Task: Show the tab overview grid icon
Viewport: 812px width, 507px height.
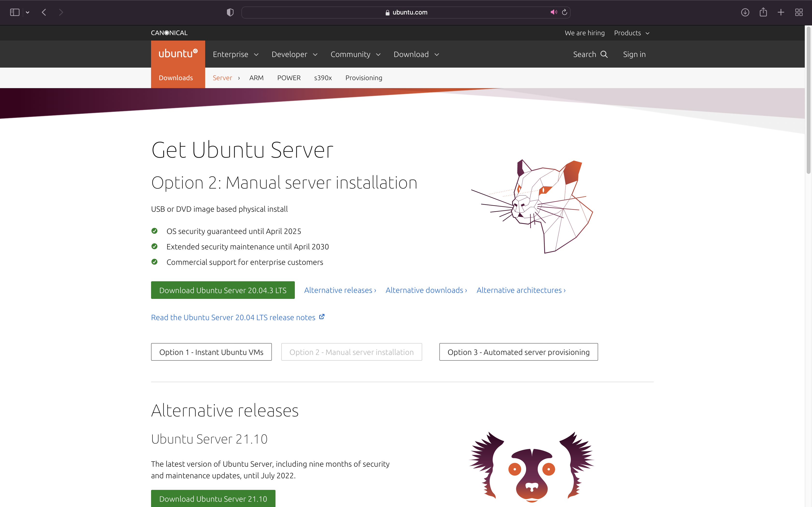Action: point(799,12)
